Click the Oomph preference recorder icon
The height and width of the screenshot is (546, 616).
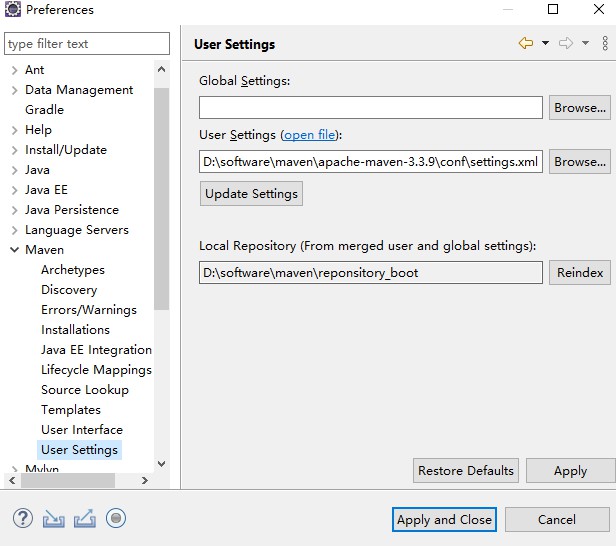click(x=116, y=519)
